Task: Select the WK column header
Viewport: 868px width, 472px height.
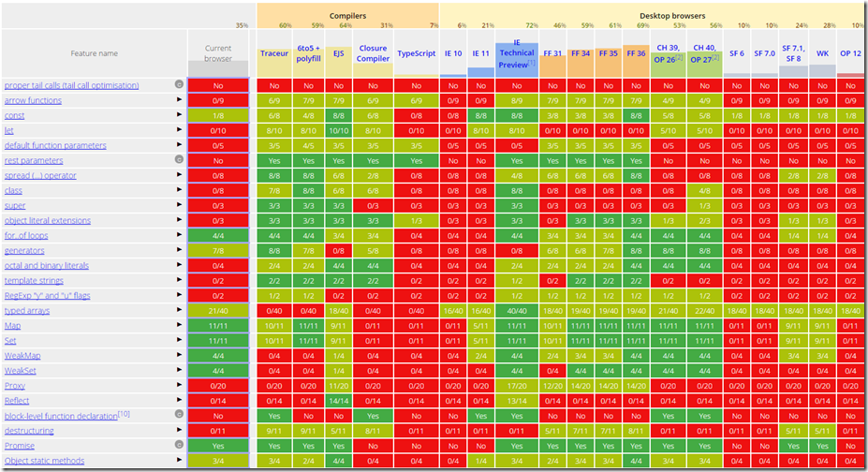Action: tap(822, 53)
